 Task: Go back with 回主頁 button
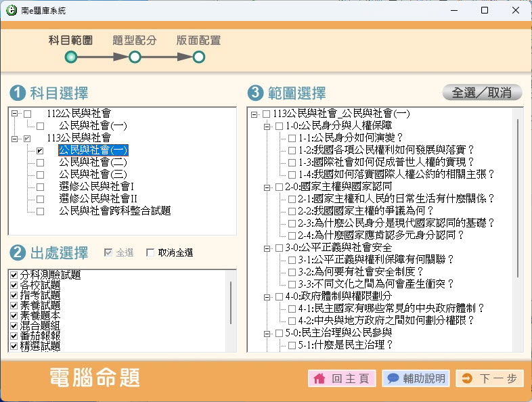click(342, 378)
